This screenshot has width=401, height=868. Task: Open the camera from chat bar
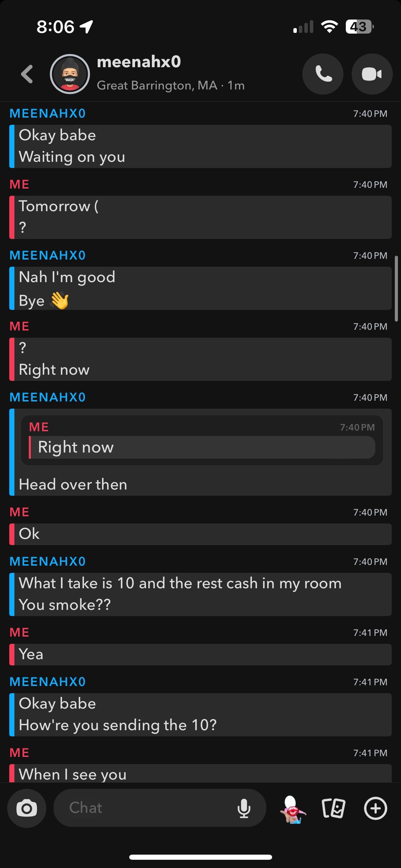pyautogui.click(x=27, y=808)
